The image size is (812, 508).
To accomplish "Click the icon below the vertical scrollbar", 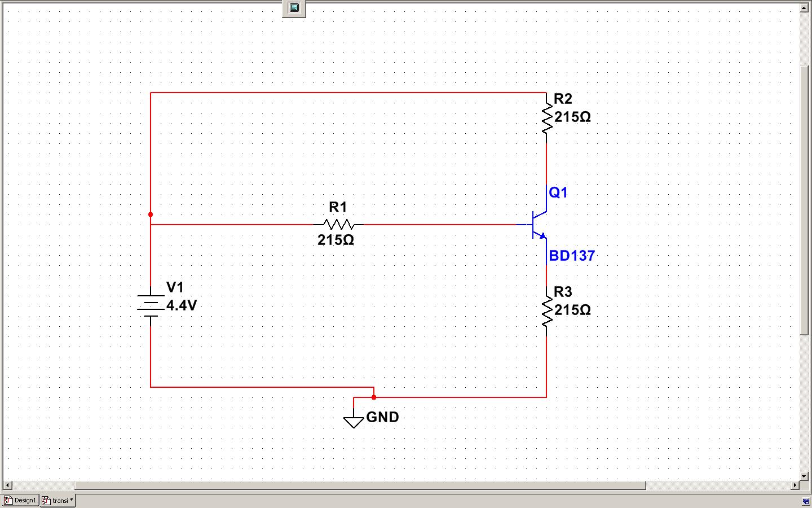I will click(x=805, y=501).
